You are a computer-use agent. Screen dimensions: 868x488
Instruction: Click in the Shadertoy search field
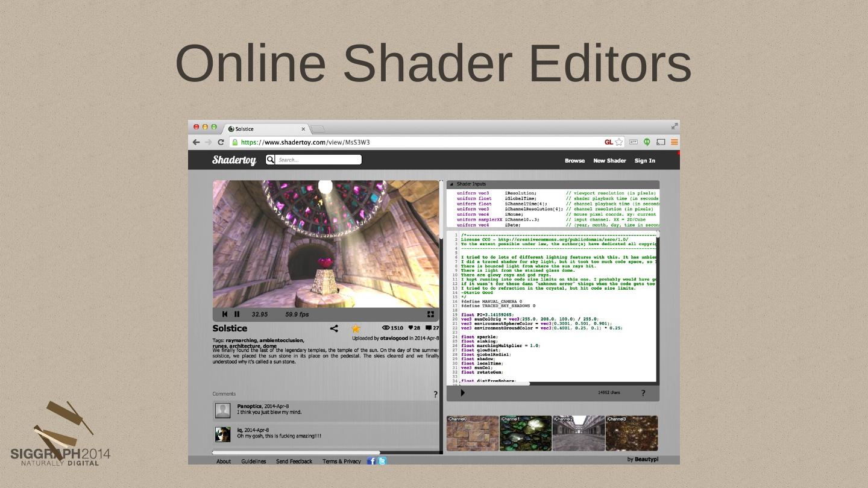(x=318, y=160)
